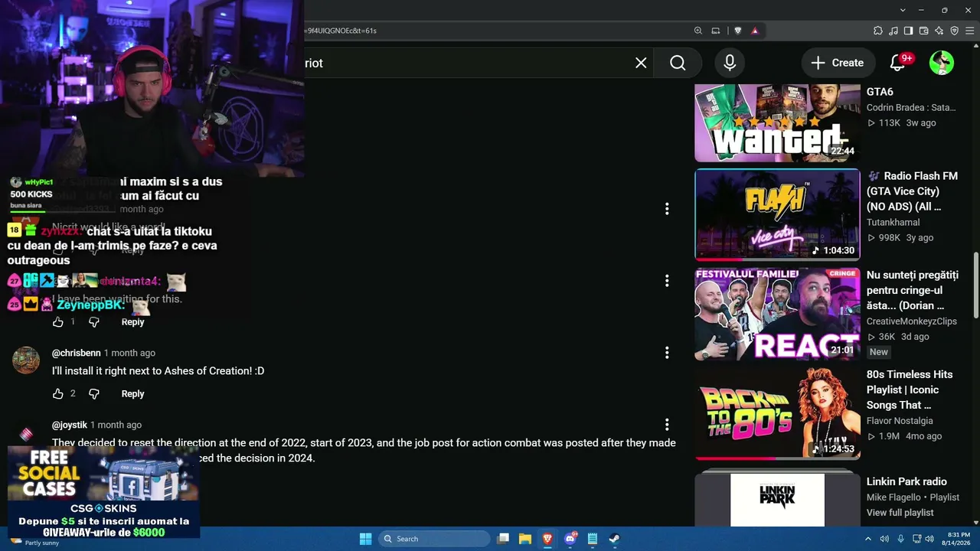Open the YouTube account avatar menu
Screen dimensions: 980x551
[x=942, y=63]
